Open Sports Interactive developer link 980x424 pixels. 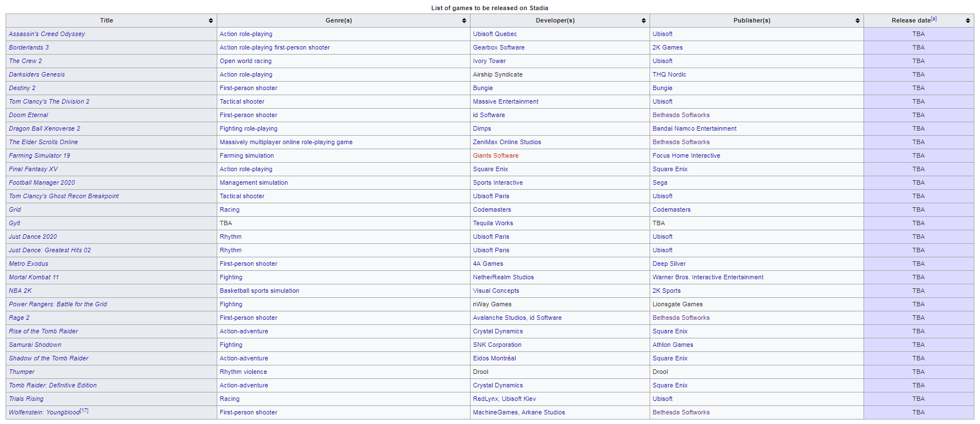[x=498, y=182]
